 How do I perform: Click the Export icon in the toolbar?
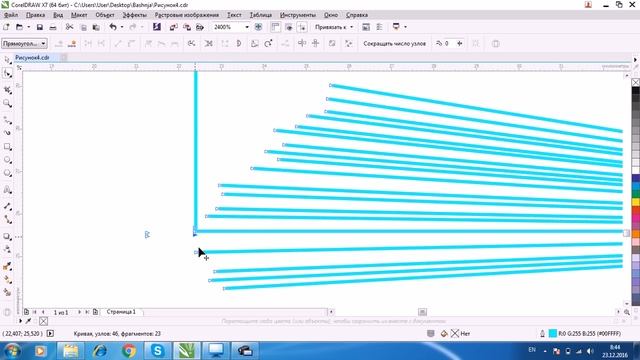tap(187, 27)
